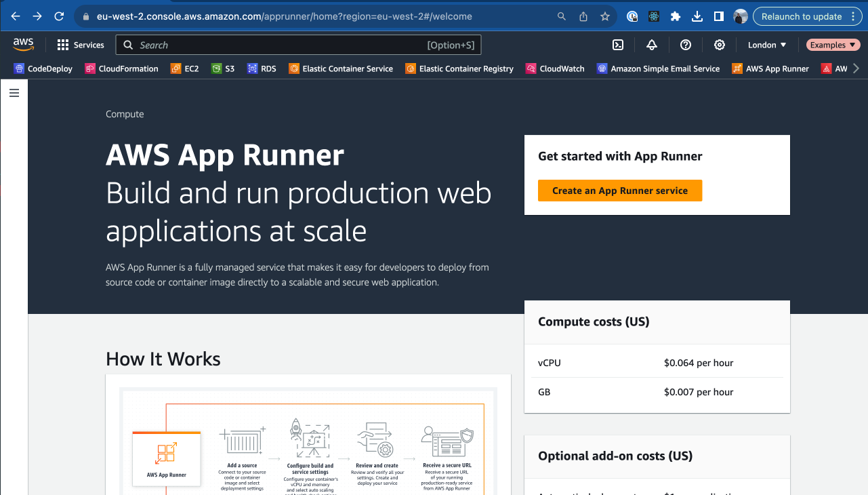868x495 pixels.
Task: Open the Amazon Simple Email Service shortcut
Action: (x=658, y=68)
